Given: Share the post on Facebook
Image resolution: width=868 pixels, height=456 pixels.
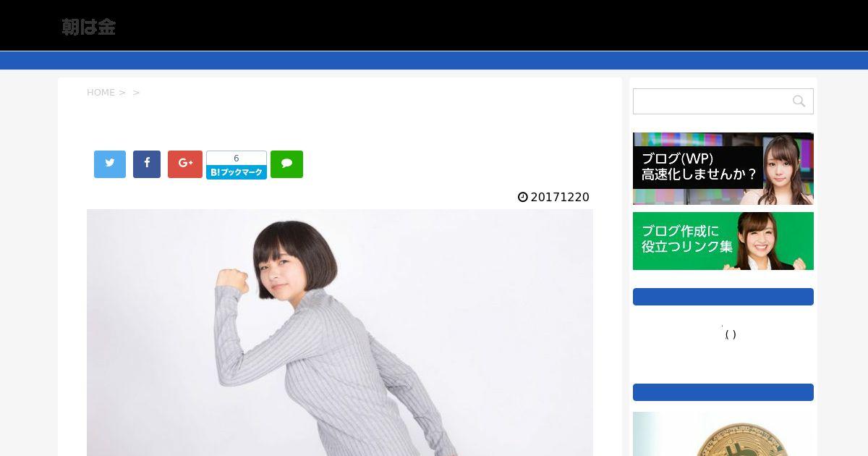Looking at the screenshot, I should point(147,164).
